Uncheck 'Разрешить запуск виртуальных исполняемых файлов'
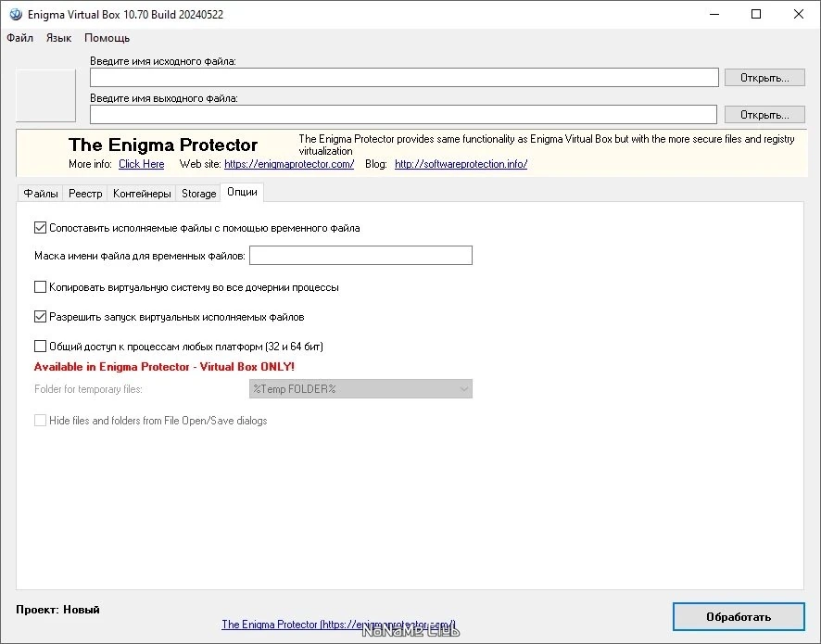Viewport: 821px width, 644px height. tap(40, 317)
